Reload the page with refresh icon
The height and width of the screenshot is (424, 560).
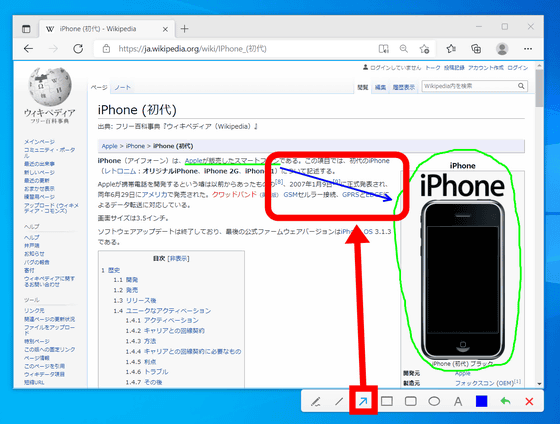pos(78,49)
